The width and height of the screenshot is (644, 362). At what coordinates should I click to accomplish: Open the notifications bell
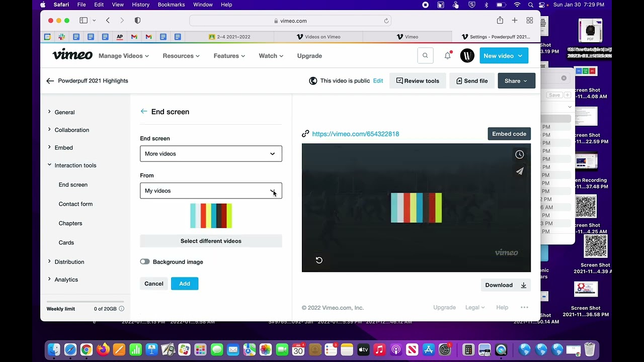[447, 56]
